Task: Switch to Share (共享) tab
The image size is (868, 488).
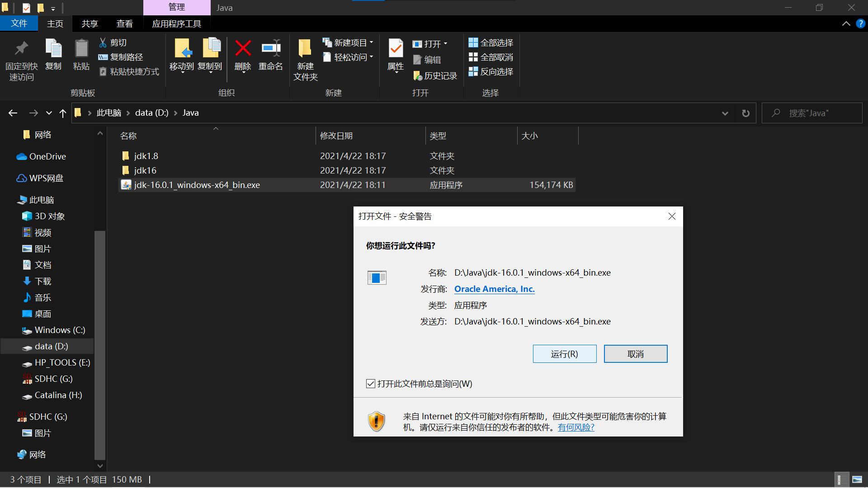Action: [x=90, y=23]
